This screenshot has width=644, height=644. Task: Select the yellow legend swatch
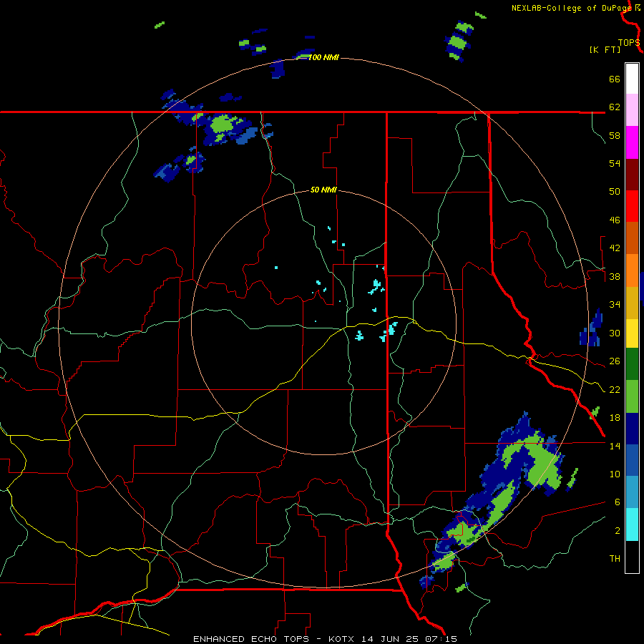pyautogui.click(x=632, y=333)
